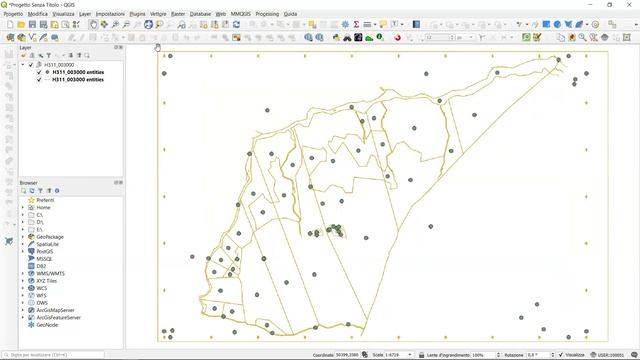The height and width of the screenshot is (360, 640).
Task: Expand the ArcGisMapServer node
Action: coord(23,310)
